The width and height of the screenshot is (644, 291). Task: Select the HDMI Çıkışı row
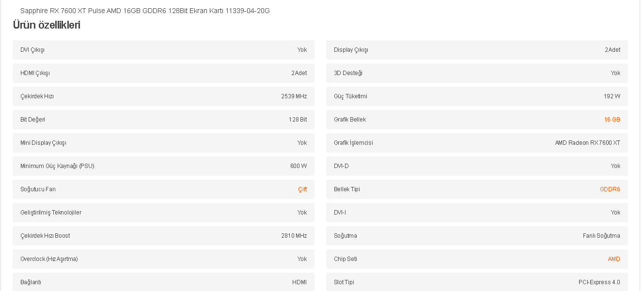coord(163,73)
